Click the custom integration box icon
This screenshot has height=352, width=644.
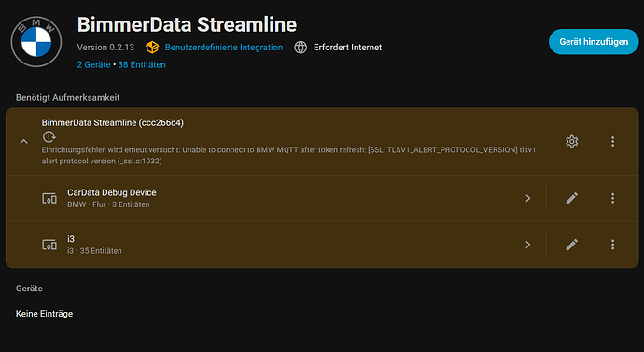click(x=152, y=48)
